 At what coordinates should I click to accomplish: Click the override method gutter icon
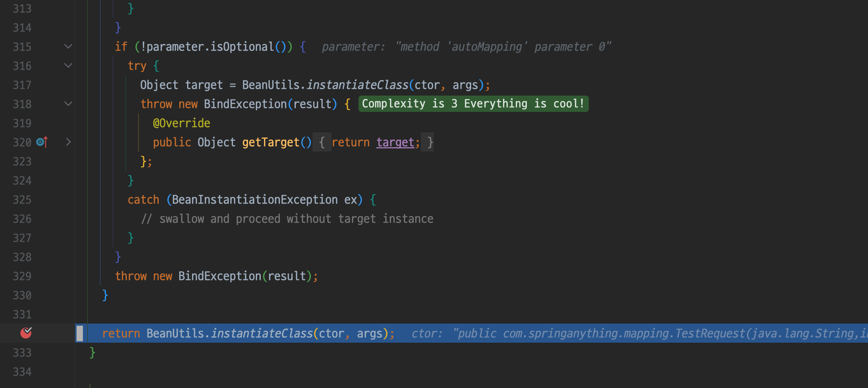pyautogui.click(x=42, y=142)
